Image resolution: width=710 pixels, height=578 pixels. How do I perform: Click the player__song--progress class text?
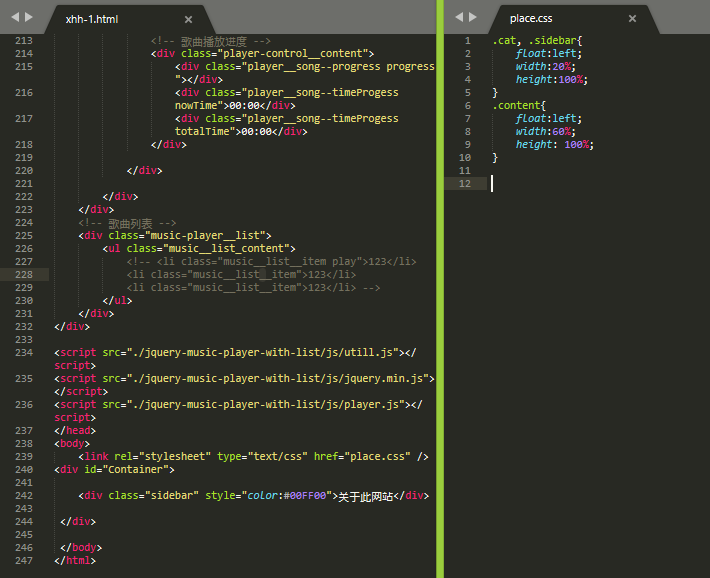point(313,67)
